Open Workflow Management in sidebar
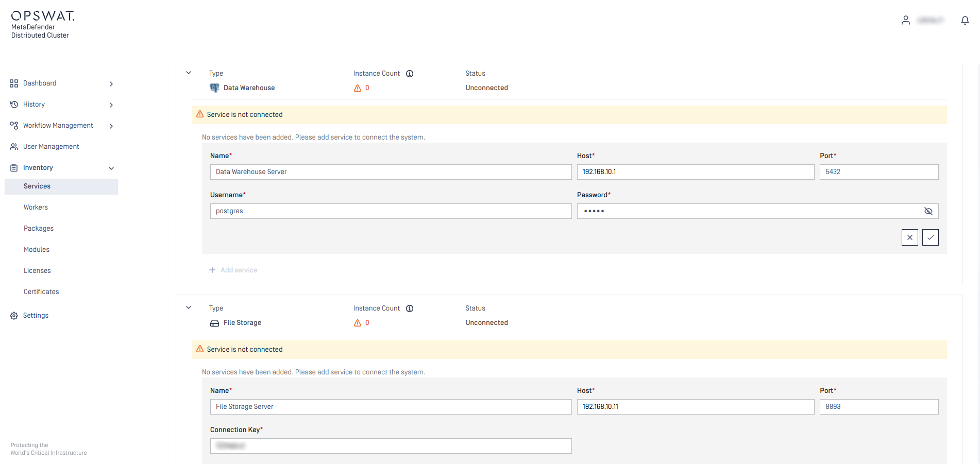This screenshot has width=980, height=464. [x=61, y=126]
